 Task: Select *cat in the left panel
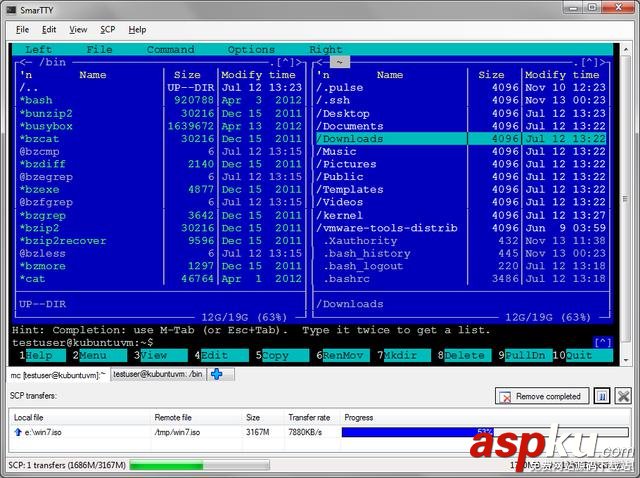tap(160, 279)
